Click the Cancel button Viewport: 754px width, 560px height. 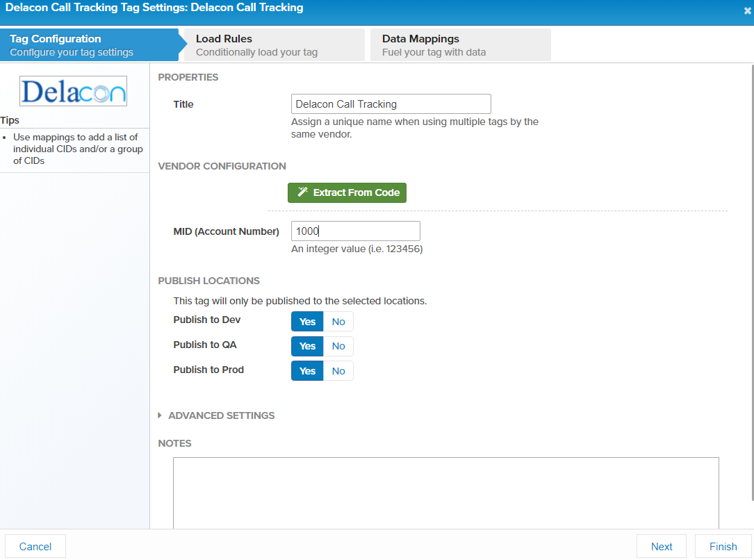(x=35, y=547)
